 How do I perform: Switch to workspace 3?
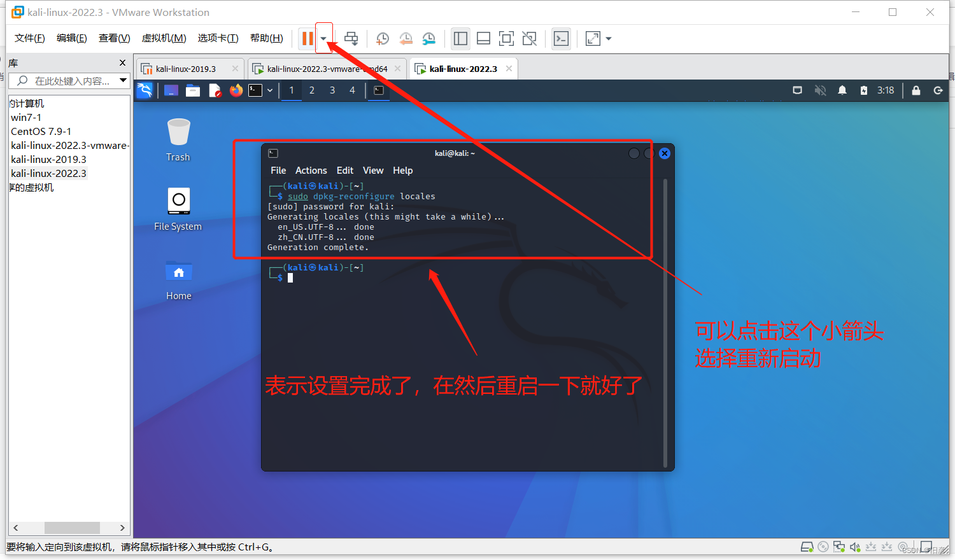point(332,90)
